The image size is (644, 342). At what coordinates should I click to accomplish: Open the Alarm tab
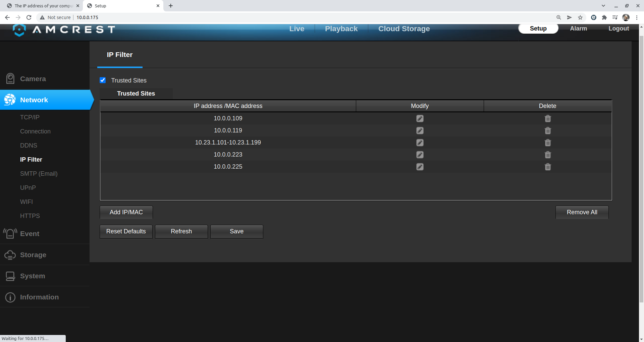coord(578,28)
